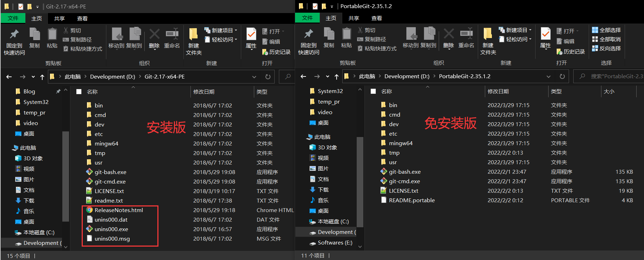
Task: Toggle select-all checkbox in PortableGit file list header
Action: click(373, 91)
